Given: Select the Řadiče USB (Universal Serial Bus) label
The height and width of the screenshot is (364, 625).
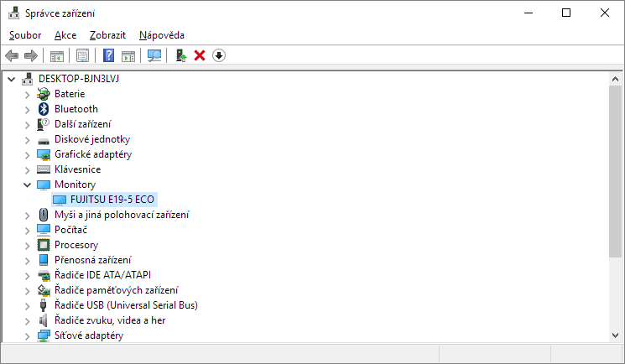Looking at the screenshot, I should pos(126,305).
